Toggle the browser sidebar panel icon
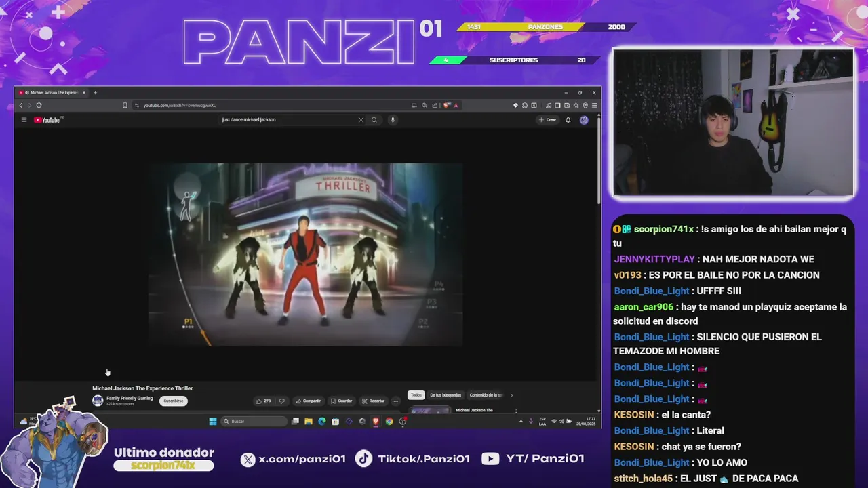Image resolution: width=868 pixels, height=488 pixels. pos(557,105)
